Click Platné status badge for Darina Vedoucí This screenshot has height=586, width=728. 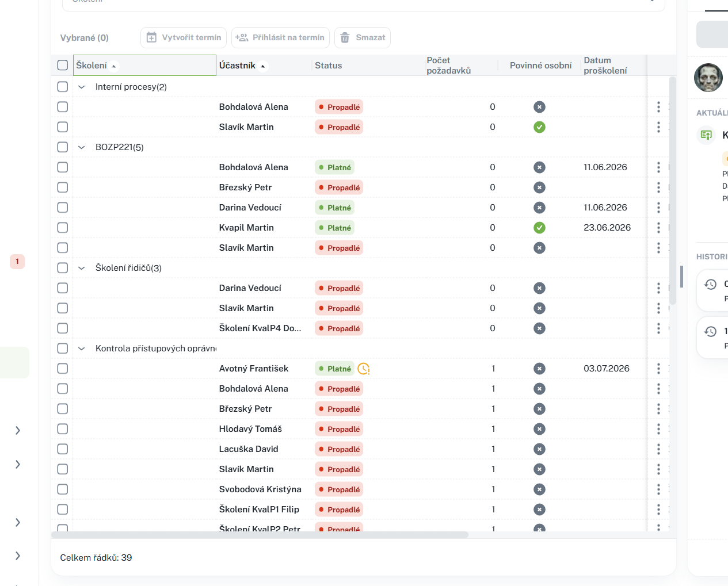tap(335, 208)
